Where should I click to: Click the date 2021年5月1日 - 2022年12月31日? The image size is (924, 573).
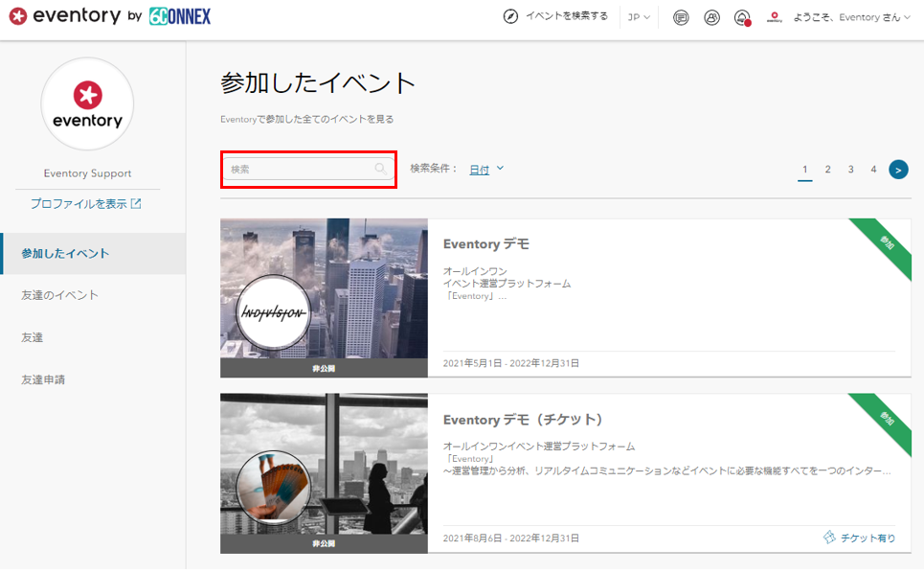click(x=511, y=363)
